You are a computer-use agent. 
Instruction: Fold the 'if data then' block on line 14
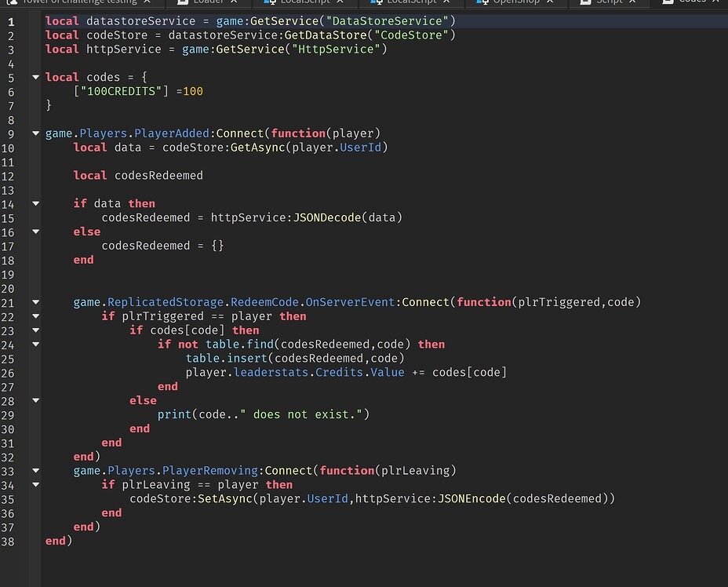click(36, 203)
